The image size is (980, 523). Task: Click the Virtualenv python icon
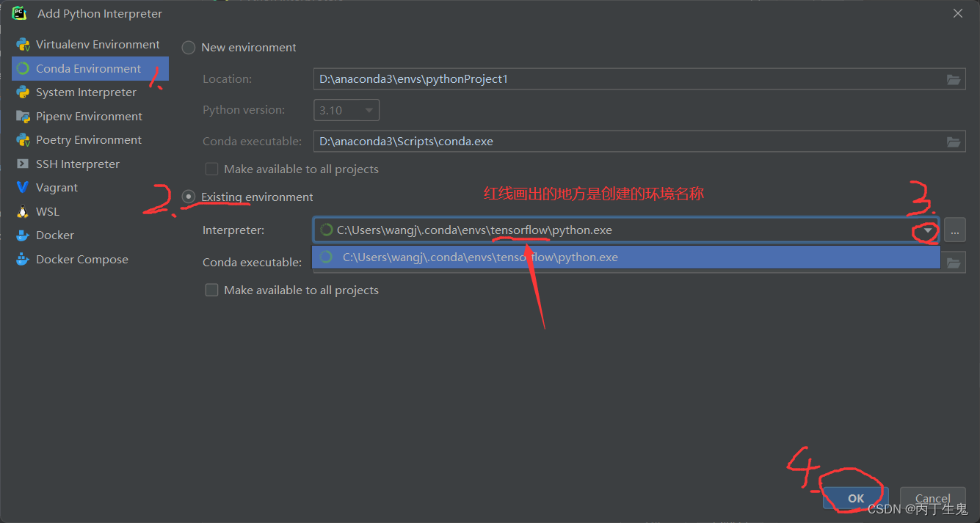point(23,45)
